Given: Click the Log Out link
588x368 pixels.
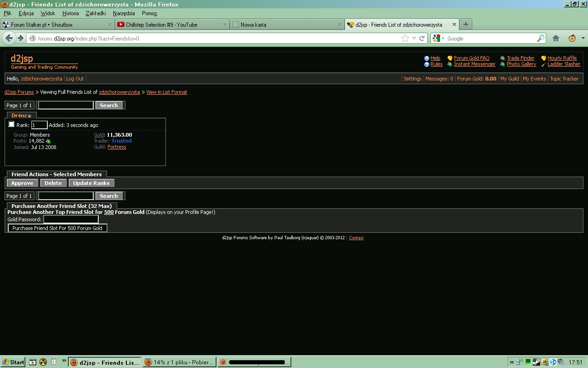Looking at the screenshot, I should click(x=75, y=79).
